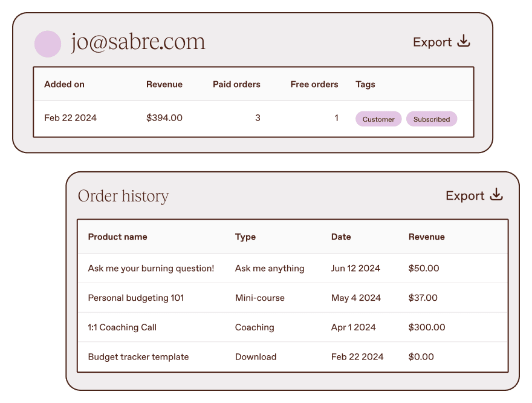532x403 pixels.
Task: Open the 'Ask me your burning question!' order
Action: [x=151, y=268]
